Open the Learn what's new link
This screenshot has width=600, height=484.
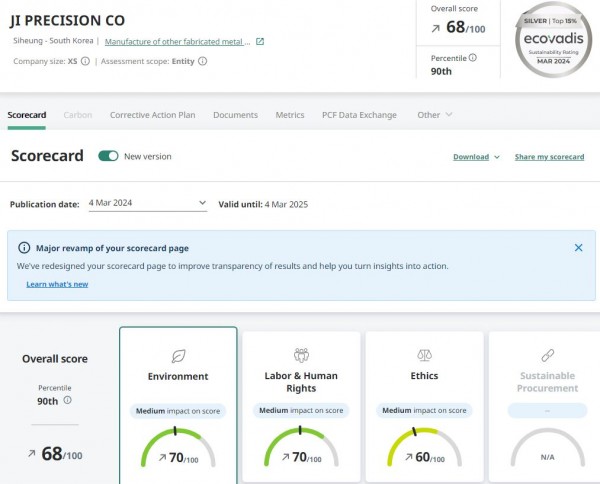[x=57, y=284]
